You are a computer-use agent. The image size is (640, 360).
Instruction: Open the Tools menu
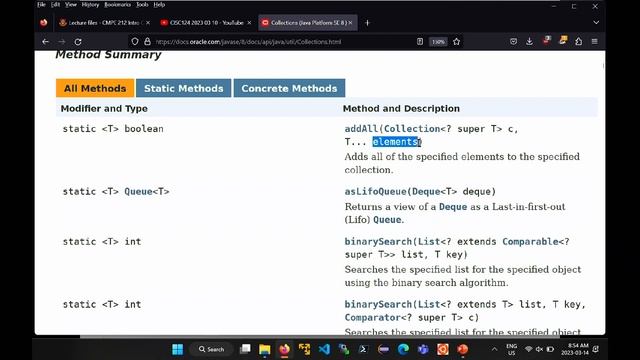coord(142,5)
